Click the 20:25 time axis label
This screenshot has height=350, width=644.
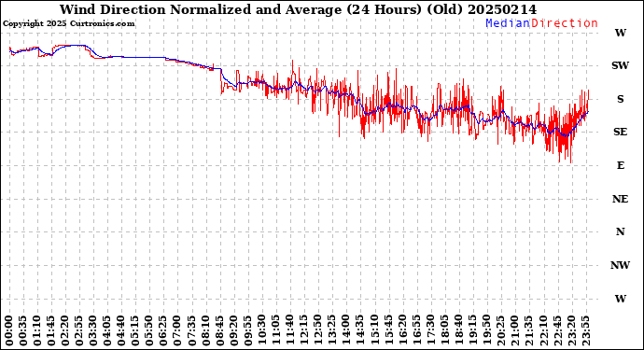pyautogui.click(x=500, y=331)
